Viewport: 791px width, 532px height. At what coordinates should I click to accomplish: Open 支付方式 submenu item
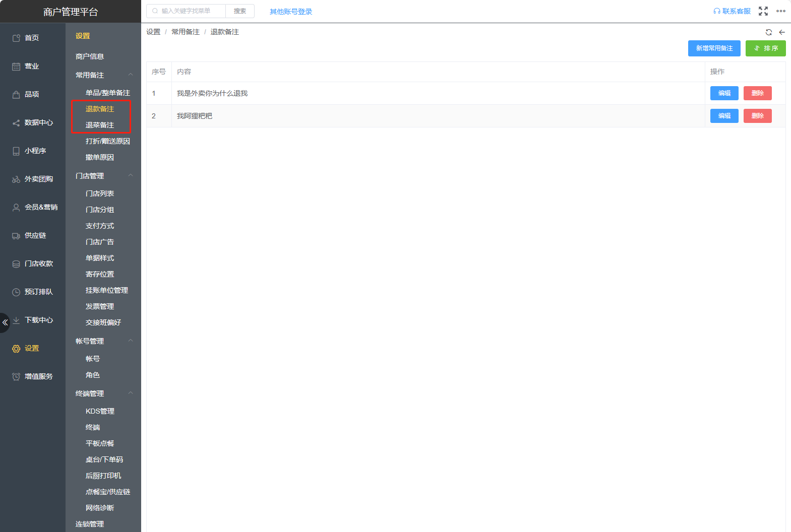click(100, 226)
